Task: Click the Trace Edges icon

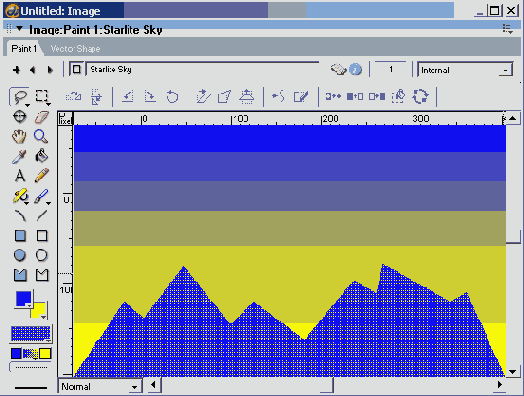Action: [301, 97]
